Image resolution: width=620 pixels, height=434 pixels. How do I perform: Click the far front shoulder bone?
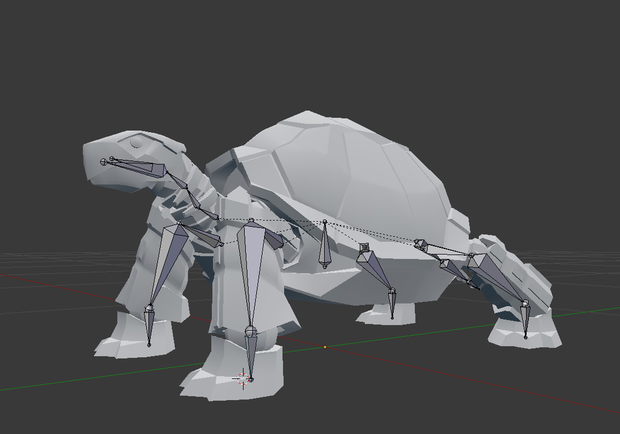click(202, 234)
